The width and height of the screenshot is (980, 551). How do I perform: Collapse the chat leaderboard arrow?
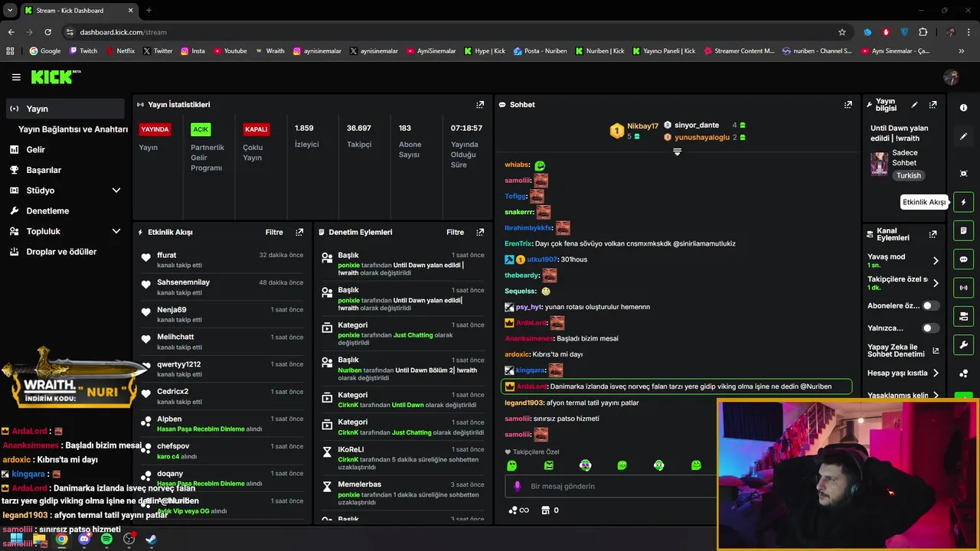(x=677, y=152)
